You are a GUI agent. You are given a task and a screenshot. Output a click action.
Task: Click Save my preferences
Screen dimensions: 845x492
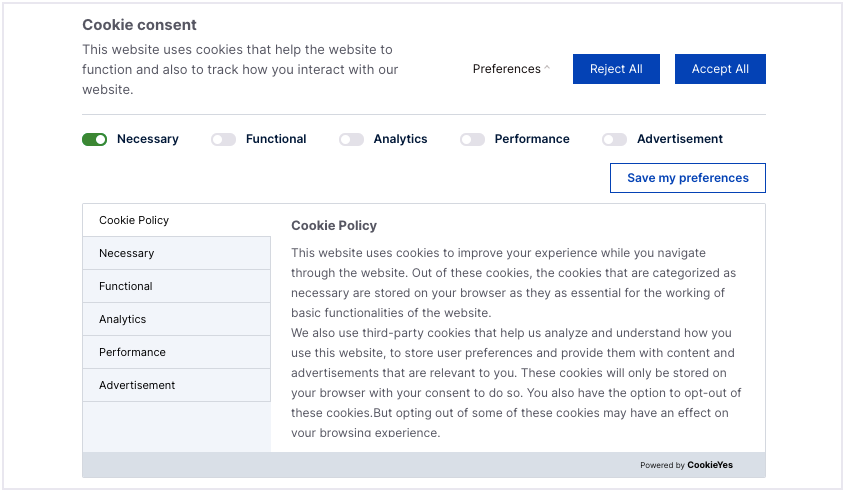[687, 178]
